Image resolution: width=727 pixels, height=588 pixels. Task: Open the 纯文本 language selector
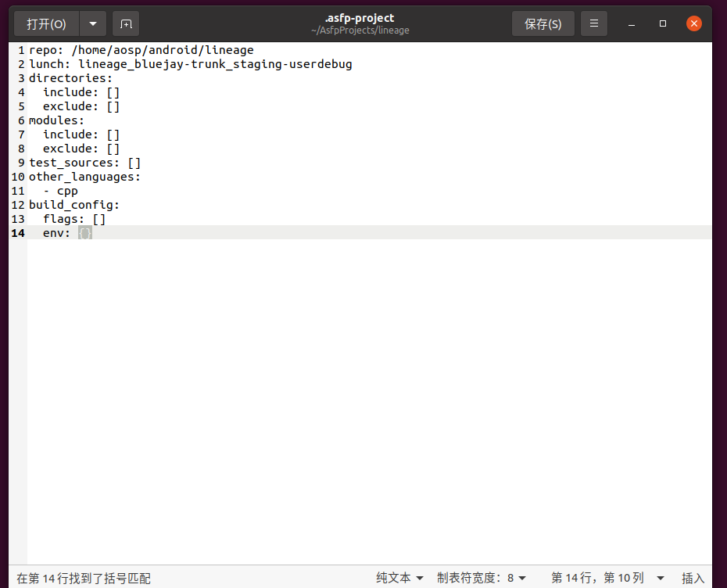click(x=399, y=578)
